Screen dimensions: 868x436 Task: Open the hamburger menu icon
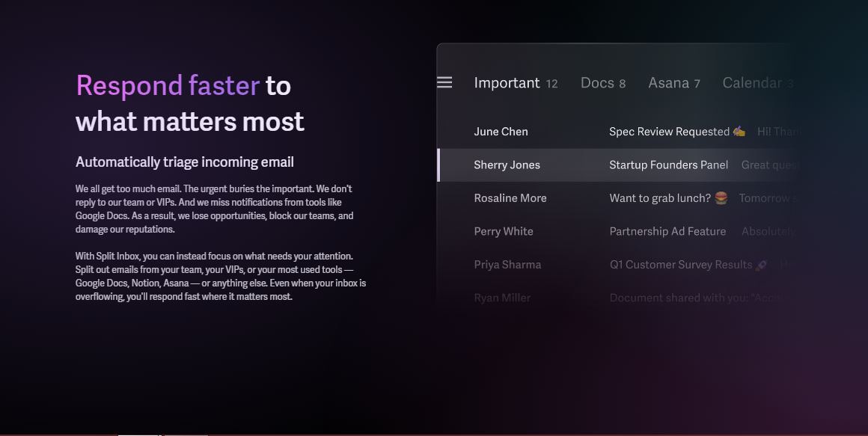click(x=444, y=82)
